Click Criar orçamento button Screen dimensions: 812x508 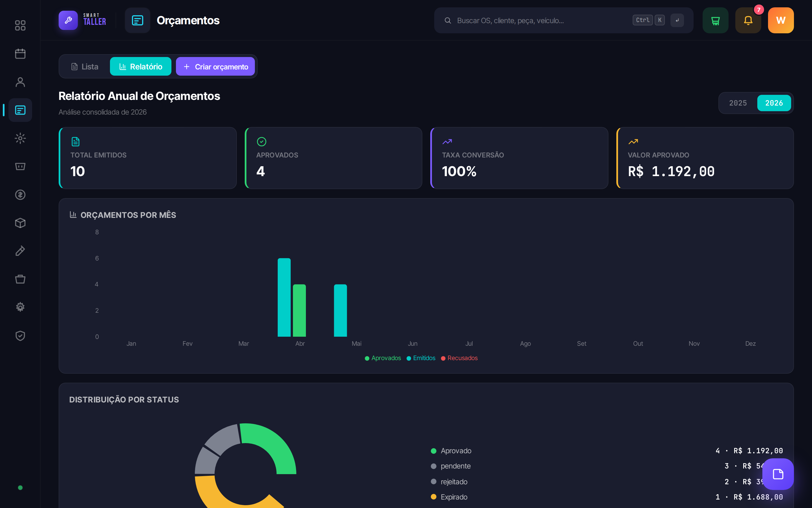point(215,67)
